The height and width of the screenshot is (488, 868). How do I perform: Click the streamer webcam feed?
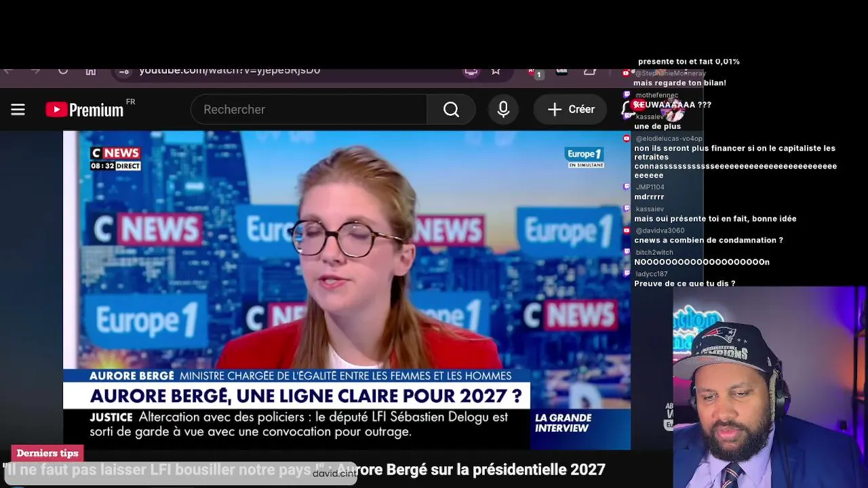click(770, 387)
